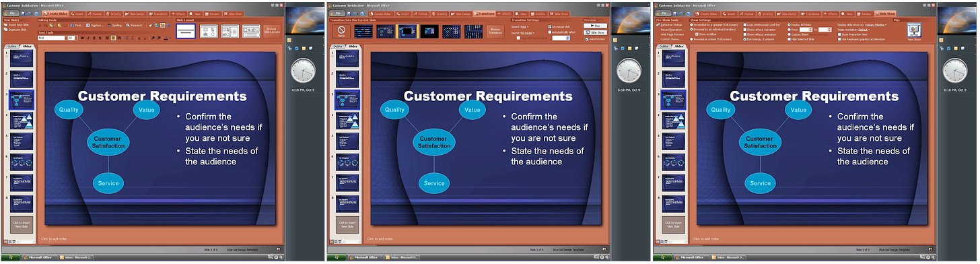
Task: Click the save icon in the left window
Action: click(23, 14)
